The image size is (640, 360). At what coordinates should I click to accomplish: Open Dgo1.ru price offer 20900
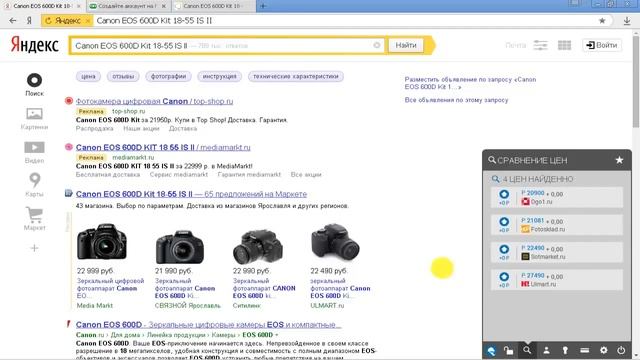click(x=557, y=197)
